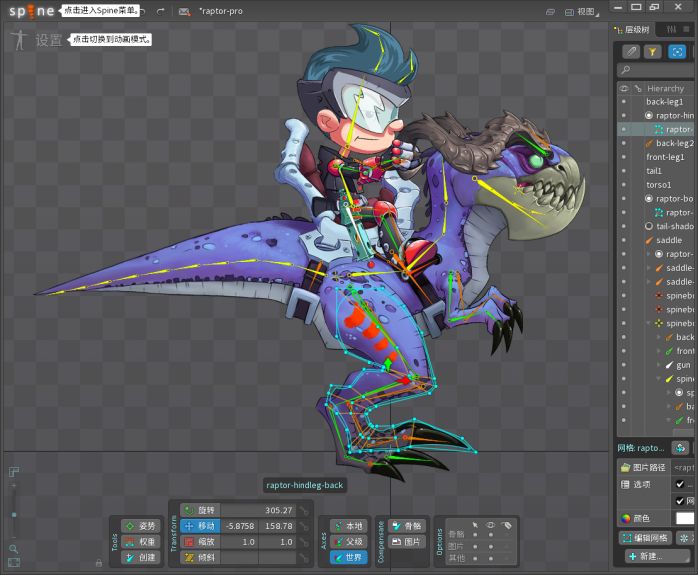The image size is (698, 575).
Task: Select the 创建 create tool
Action: point(140,557)
